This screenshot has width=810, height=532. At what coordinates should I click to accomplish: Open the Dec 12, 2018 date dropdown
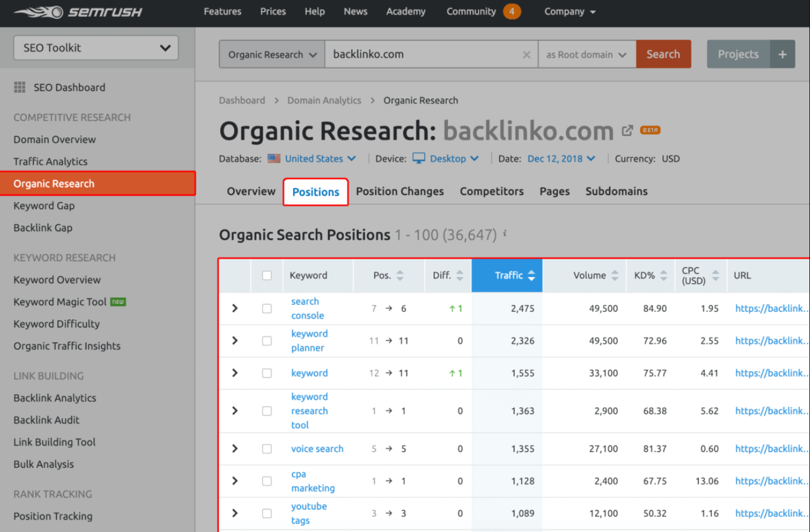point(561,158)
